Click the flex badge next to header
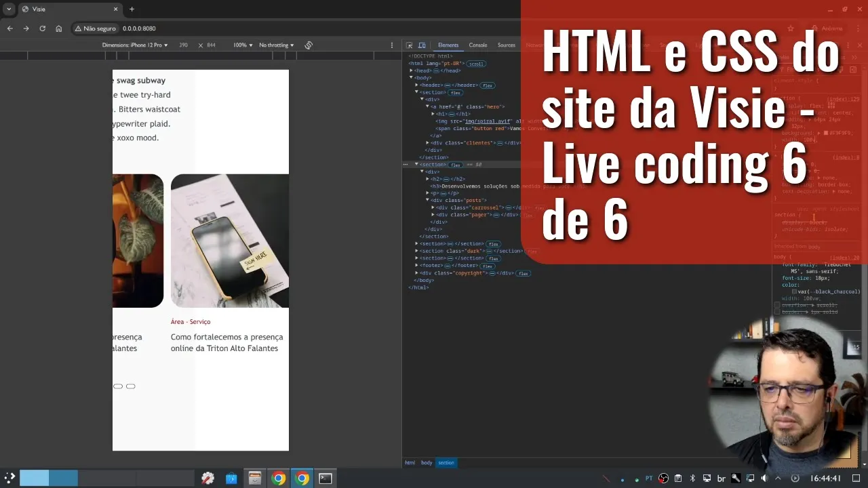 (x=488, y=85)
